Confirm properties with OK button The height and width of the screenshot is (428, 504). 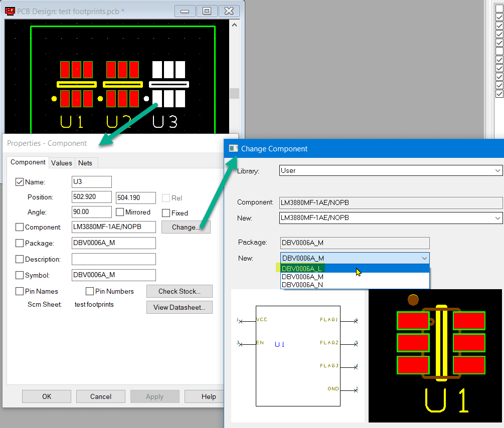(47, 396)
